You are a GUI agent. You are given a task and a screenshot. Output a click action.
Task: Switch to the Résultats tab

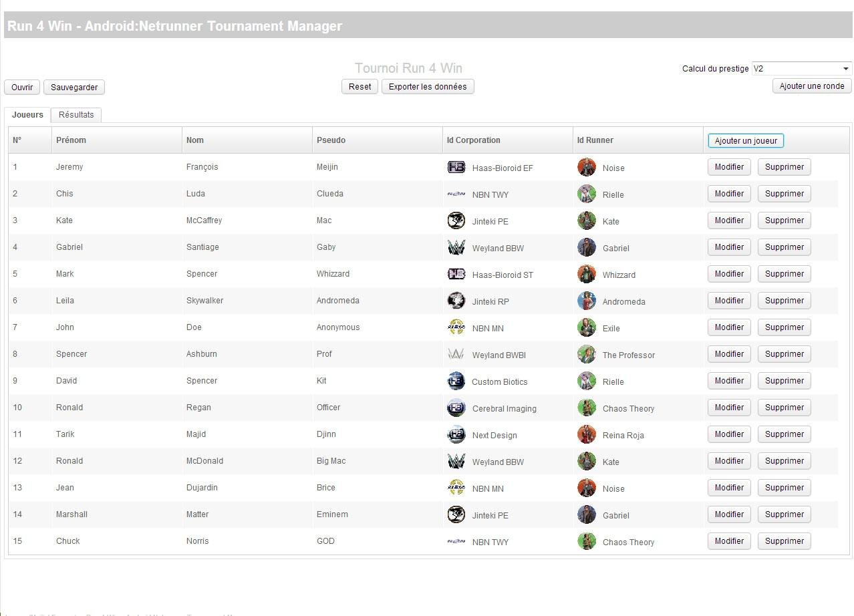coord(76,114)
